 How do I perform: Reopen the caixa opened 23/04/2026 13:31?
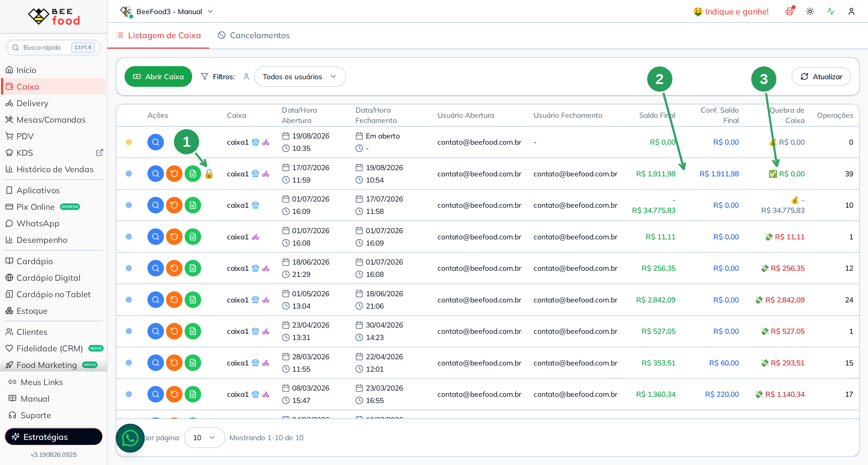pyautogui.click(x=174, y=331)
